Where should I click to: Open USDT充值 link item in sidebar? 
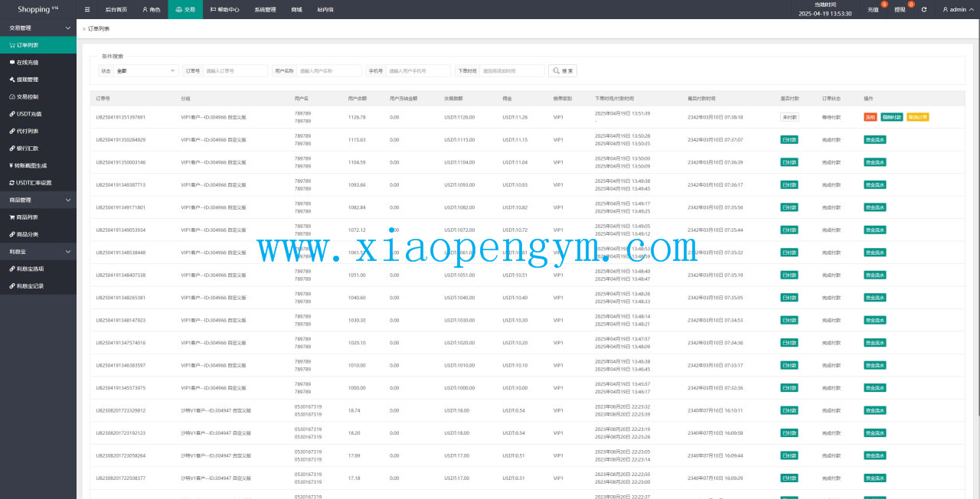pos(38,114)
